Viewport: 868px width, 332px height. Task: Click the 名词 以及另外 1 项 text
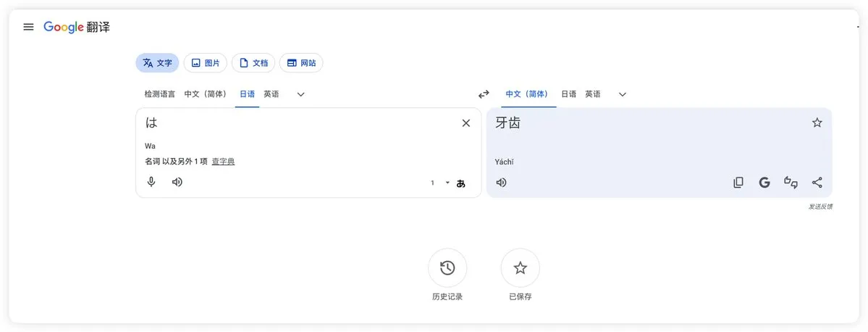[176, 162]
